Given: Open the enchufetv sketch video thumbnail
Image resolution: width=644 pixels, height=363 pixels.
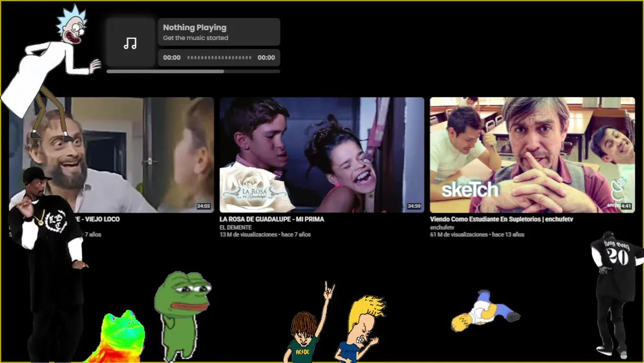Looking at the screenshot, I should (532, 155).
